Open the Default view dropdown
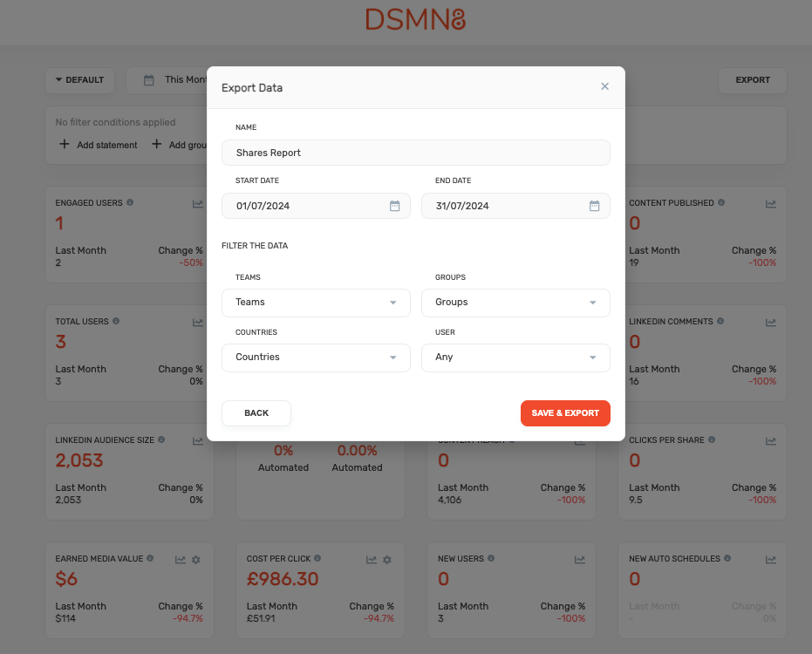 79,80
